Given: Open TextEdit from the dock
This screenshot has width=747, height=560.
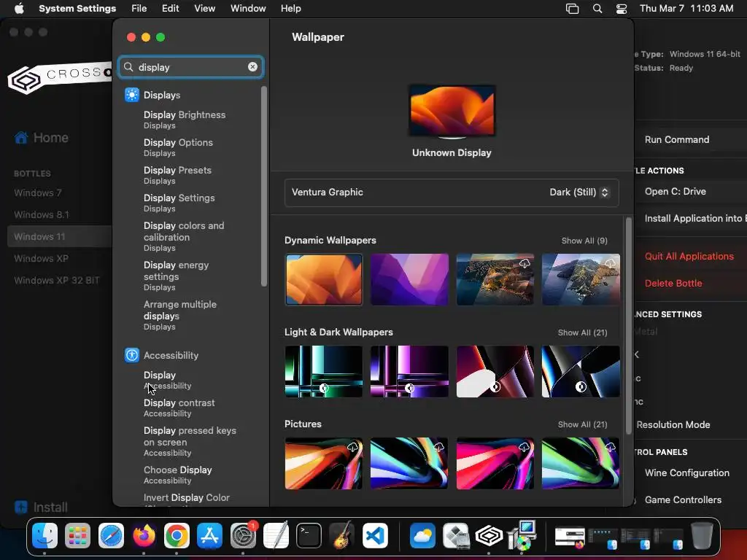Looking at the screenshot, I should tap(276, 535).
